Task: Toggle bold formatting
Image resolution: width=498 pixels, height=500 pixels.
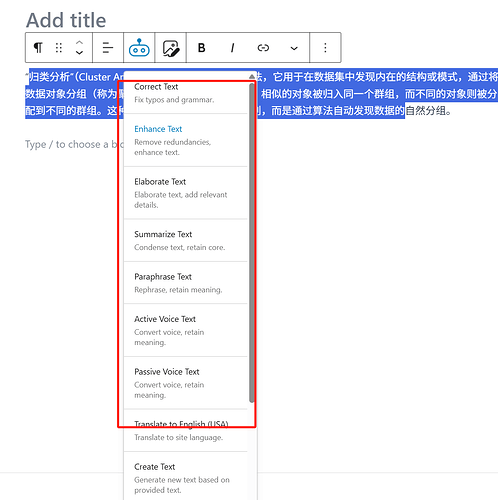Action: 201,48
